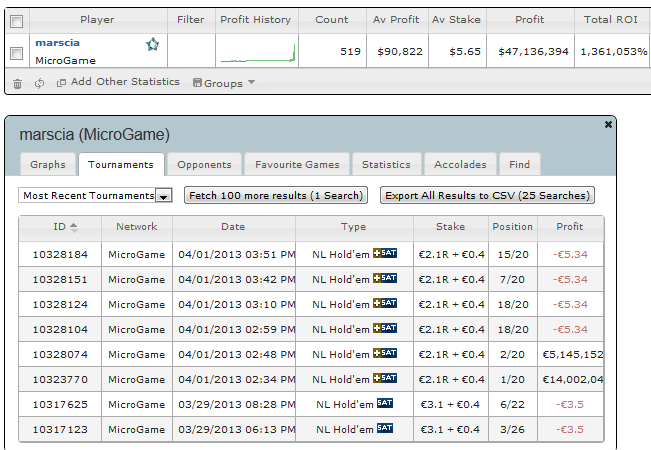Click the date 04/01/2013 02:48 PM
Viewport: 651px width, 450px height.
click(237, 355)
